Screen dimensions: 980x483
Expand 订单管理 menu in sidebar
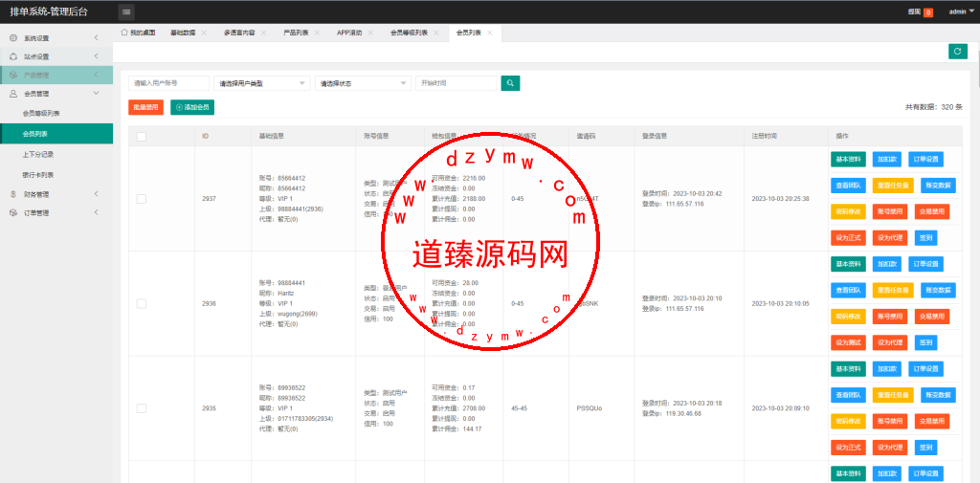click(56, 213)
